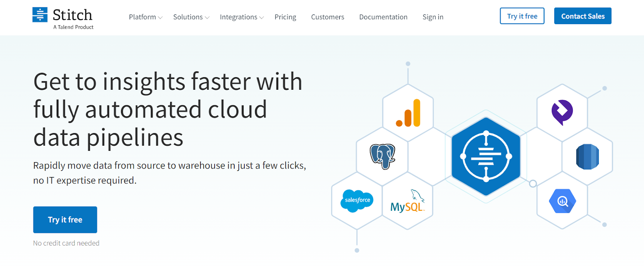The width and height of the screenshot is (644, 266).
Task: Click the Contact Sales button
Action: tap(583, 16)
